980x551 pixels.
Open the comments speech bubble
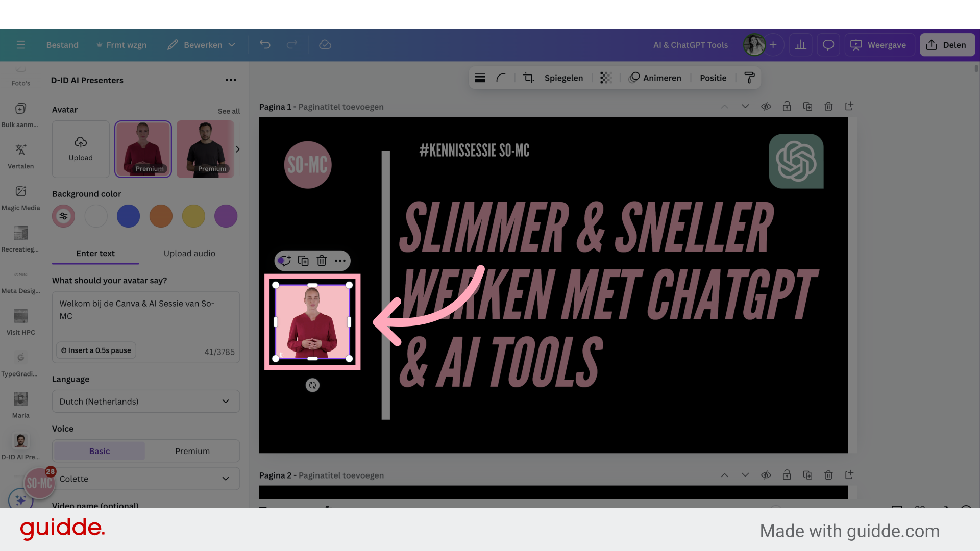(x=828, y=45)
